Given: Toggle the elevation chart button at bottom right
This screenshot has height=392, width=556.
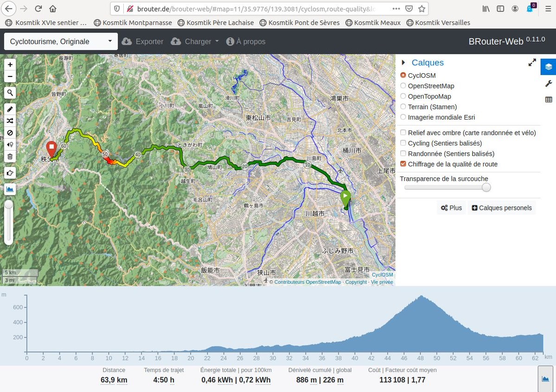Looking at the screenshot, I should pyautogui.click(x=545, y=379).
